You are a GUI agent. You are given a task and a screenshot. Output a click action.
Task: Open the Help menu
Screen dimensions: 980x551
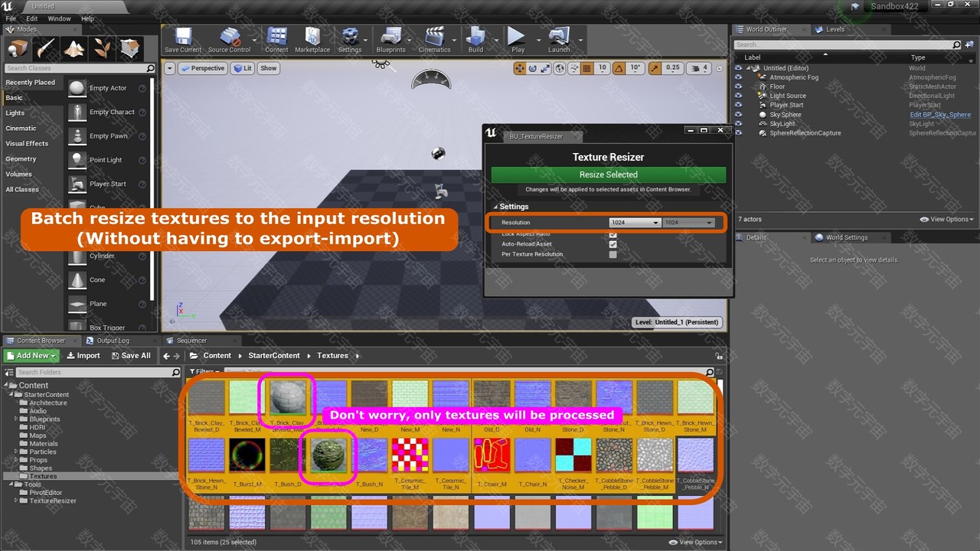tap(87, 18)
